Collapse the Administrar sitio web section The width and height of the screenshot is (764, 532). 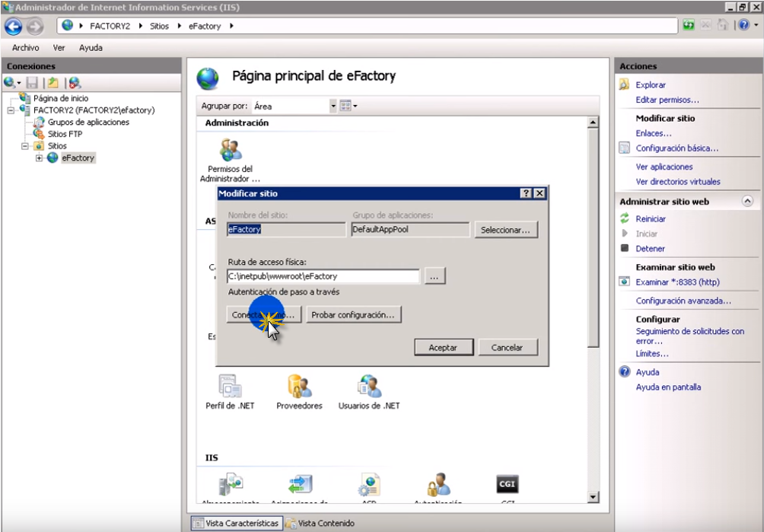746,202
